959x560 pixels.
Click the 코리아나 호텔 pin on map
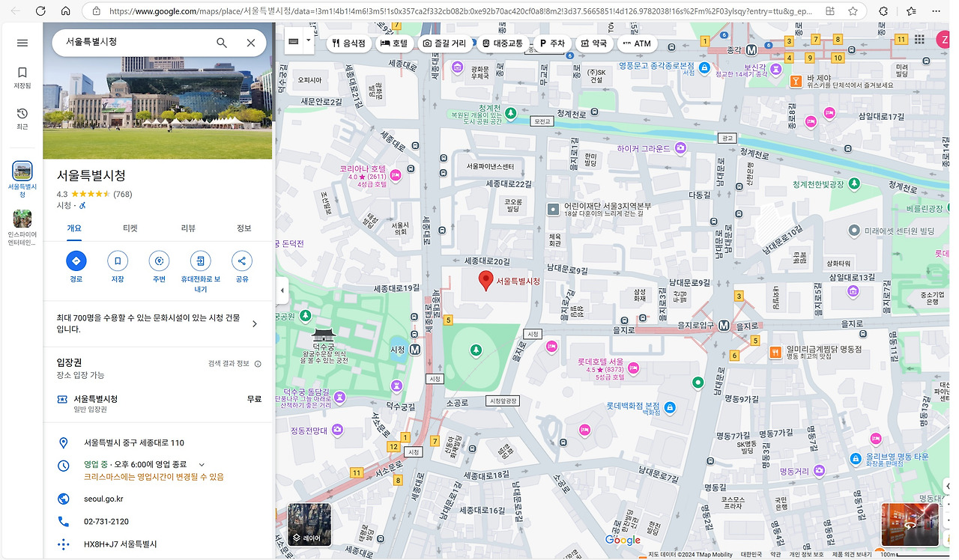[395, 175]
